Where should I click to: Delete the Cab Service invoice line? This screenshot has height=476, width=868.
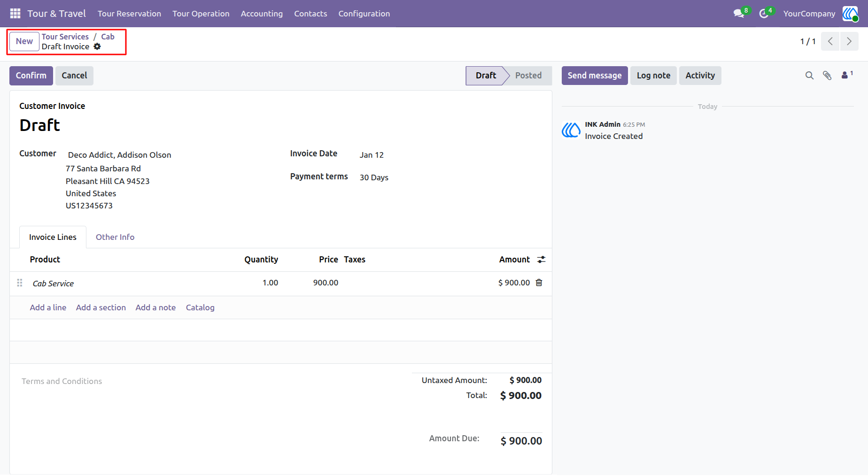coord(539,283)
